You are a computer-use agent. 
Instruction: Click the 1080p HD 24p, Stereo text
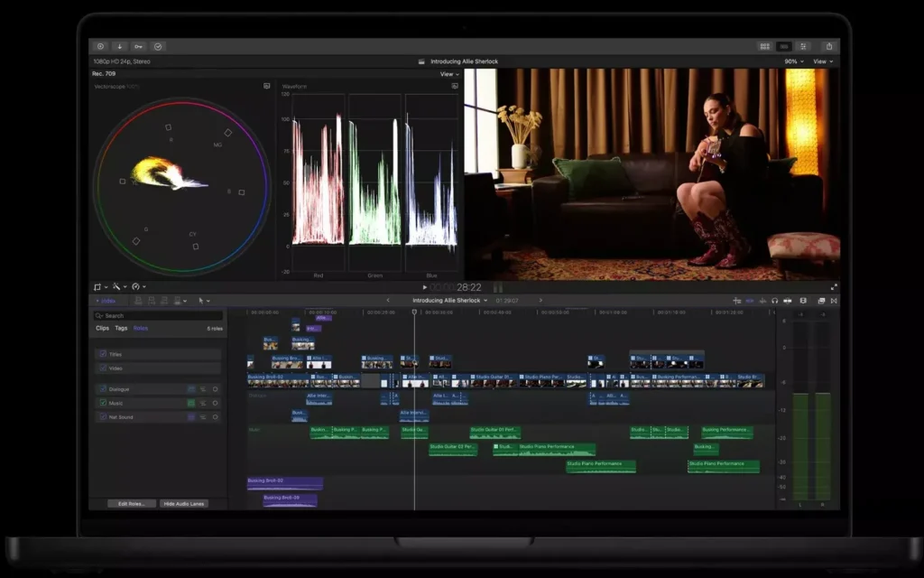pyautogui.click(x=122, y=61)
